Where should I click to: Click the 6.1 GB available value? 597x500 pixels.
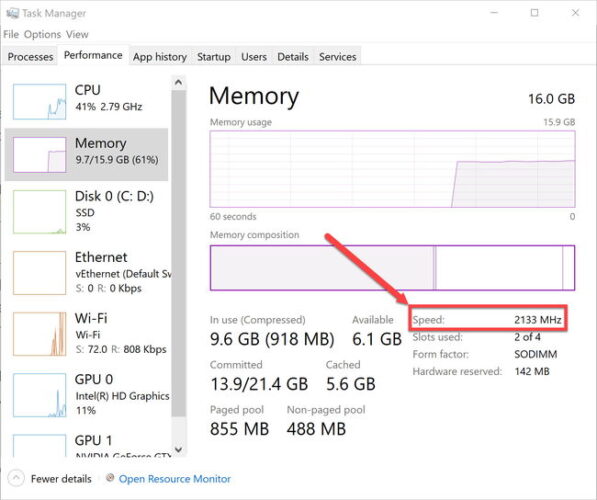point(377,339)
